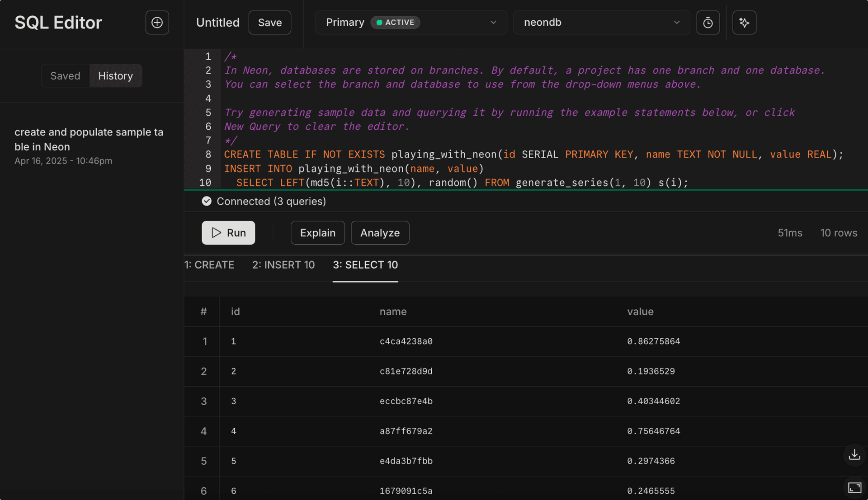Open the query history clock icon

click(708, 22)
